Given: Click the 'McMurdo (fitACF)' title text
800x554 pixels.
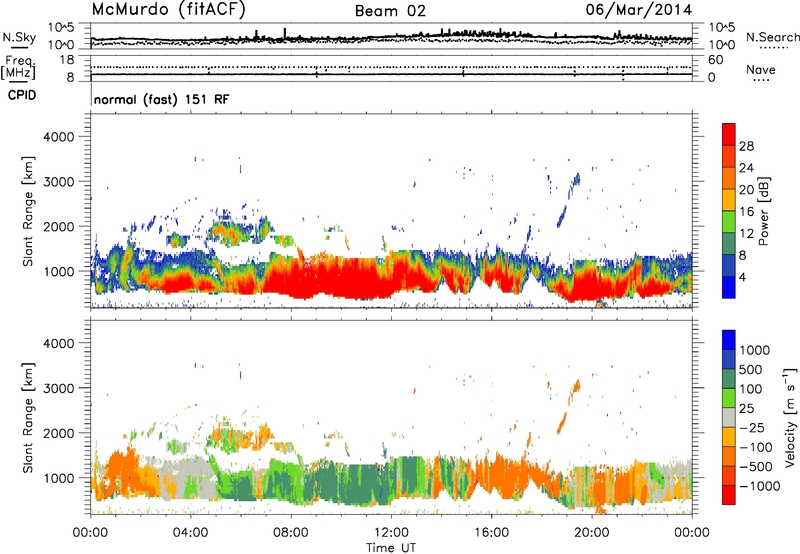Looking at the screenshot, I should pyautogui.click(x=169, y=10).
